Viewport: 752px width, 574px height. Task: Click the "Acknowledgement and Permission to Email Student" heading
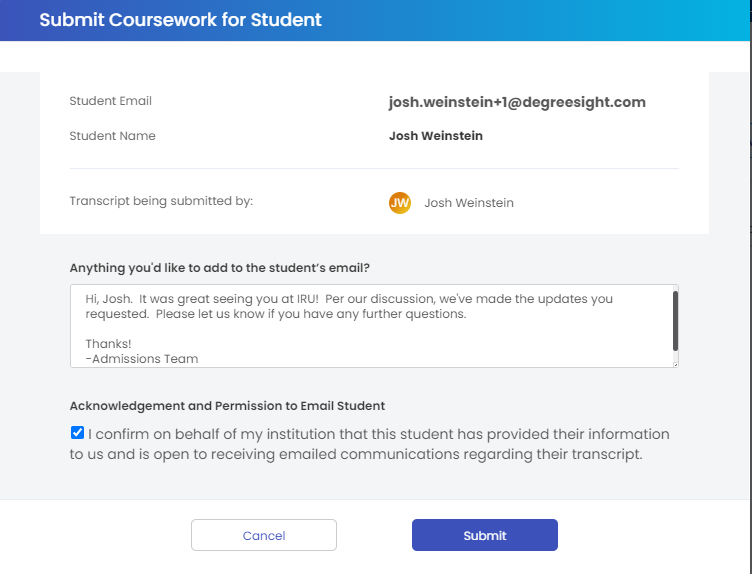tap(227, 406)
